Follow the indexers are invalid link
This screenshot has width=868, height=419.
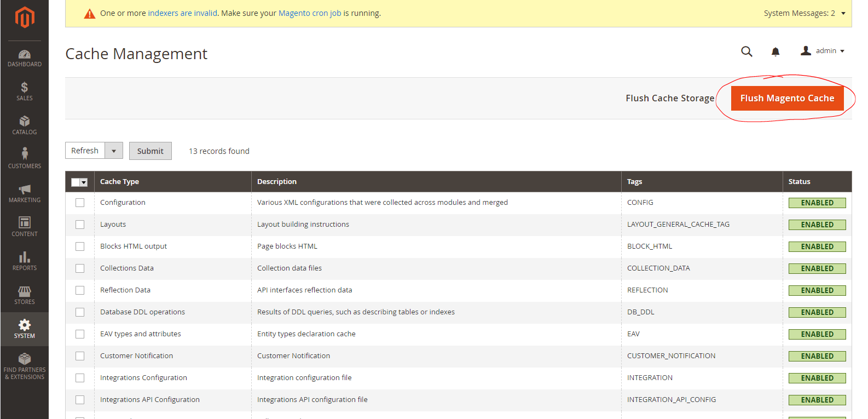183,13
